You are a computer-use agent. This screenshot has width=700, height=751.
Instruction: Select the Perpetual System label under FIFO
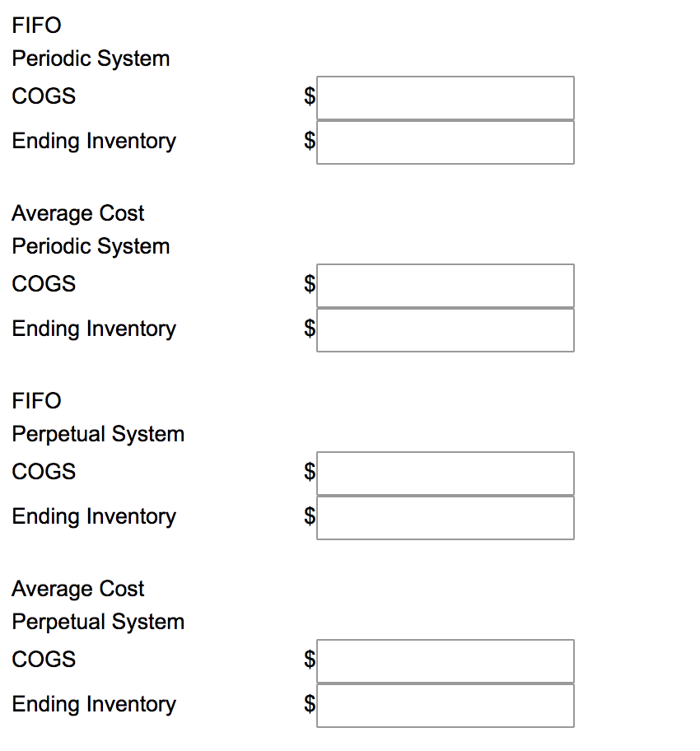pos(98,434)
